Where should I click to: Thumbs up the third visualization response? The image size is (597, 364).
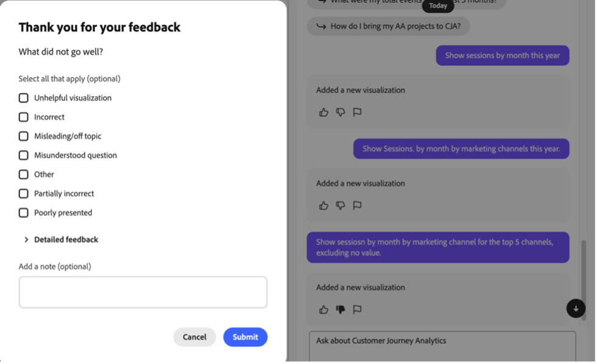coord(323,309)
